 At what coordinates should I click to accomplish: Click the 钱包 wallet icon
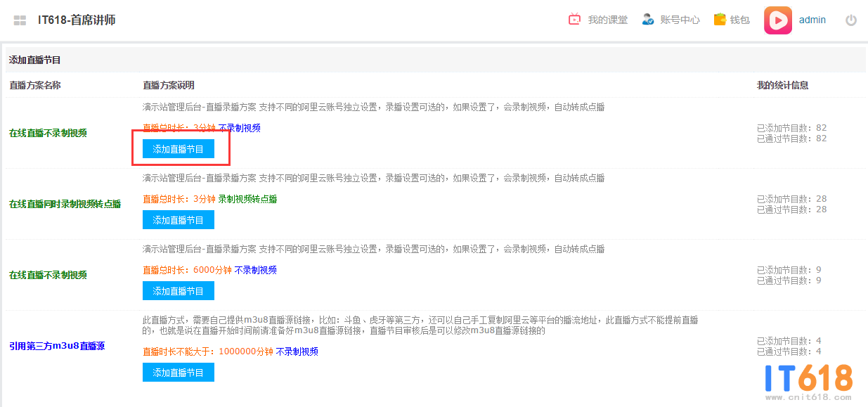tap(720, 20)
